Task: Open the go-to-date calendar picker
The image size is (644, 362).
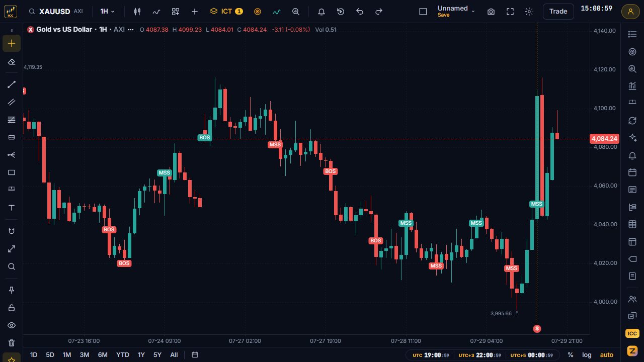Action: point(195,354)
